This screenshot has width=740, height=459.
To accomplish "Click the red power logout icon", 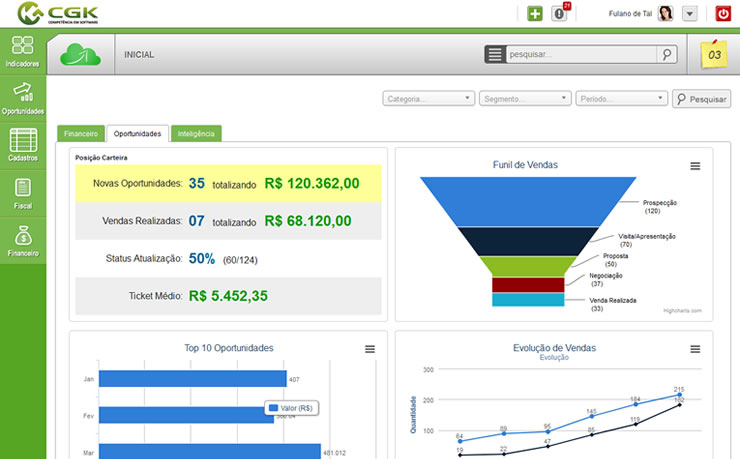I will pos(724,14).
